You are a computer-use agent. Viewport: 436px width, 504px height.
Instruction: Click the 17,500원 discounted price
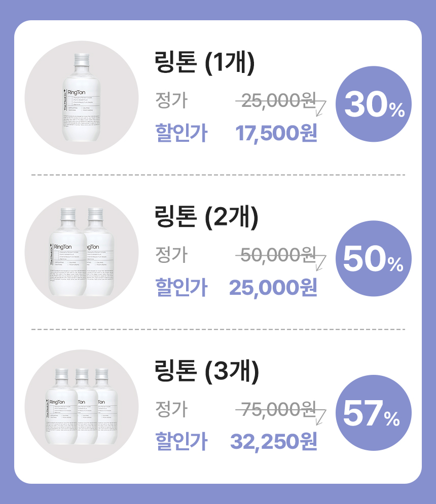[x=276, y=134]
